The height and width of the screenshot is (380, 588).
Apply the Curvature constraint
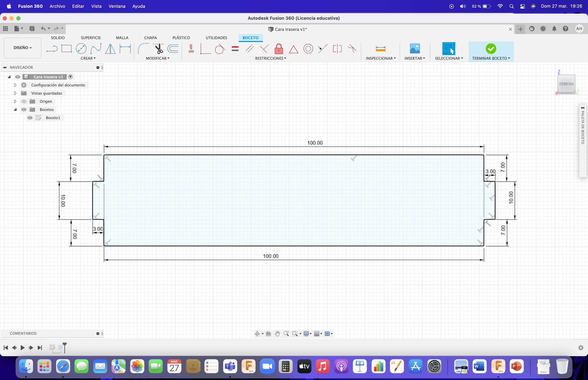tap(352, 49)
